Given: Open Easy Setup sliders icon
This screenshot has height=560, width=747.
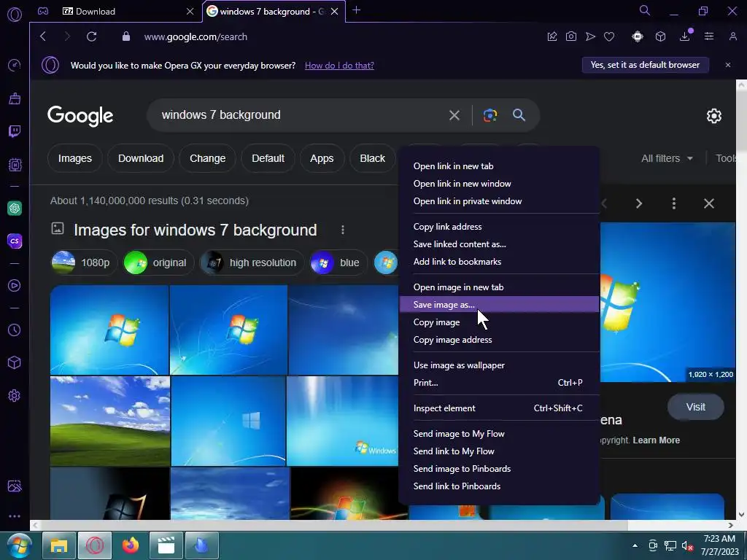Looking at the screenshot, I should (709, 36).
